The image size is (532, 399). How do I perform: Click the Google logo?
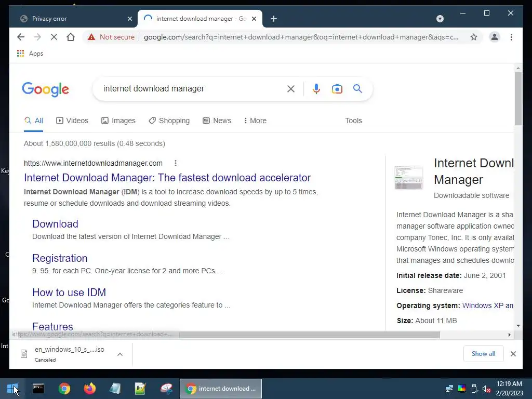click(46, 89)
